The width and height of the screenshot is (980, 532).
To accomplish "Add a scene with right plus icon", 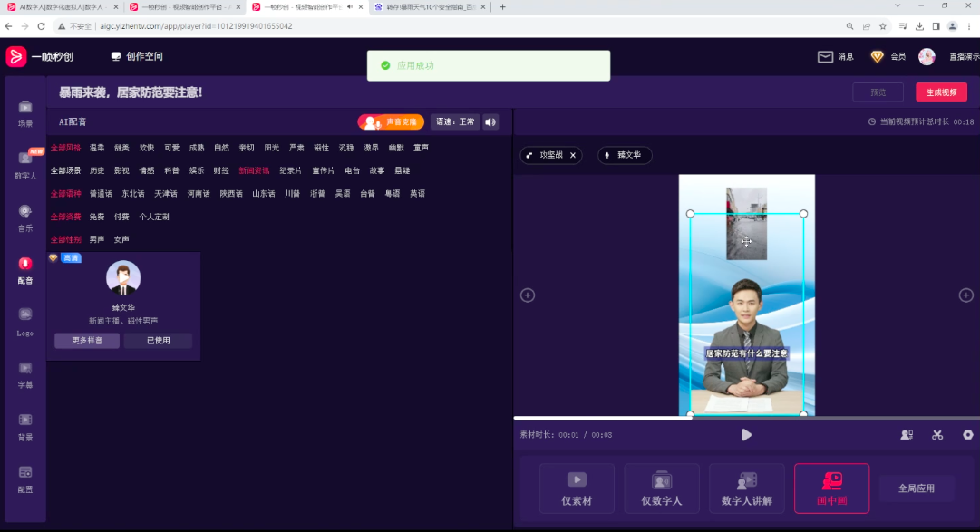I will click(965, 295).
